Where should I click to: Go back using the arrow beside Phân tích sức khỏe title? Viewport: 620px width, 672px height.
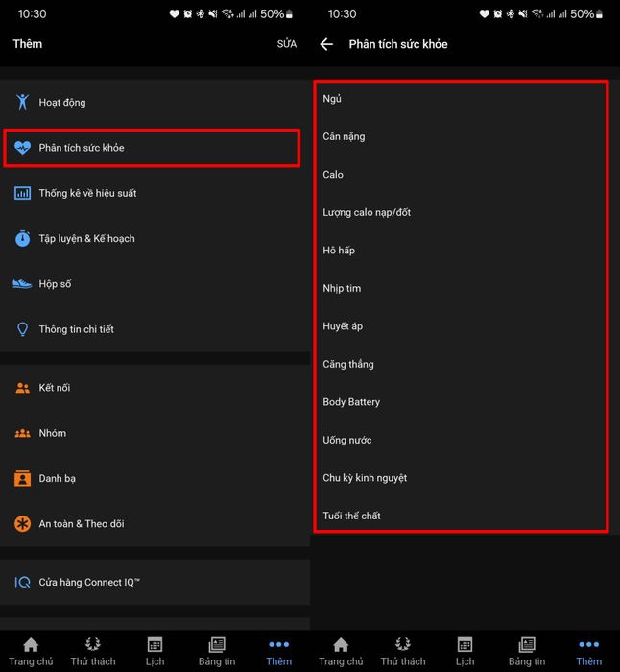(x=327, y=44)
